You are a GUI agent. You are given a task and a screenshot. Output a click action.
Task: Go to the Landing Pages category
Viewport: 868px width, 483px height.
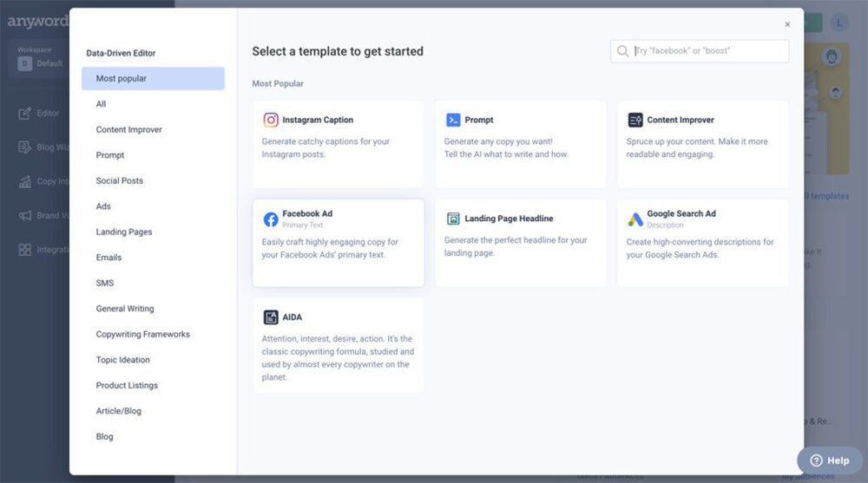pos(124,232)
